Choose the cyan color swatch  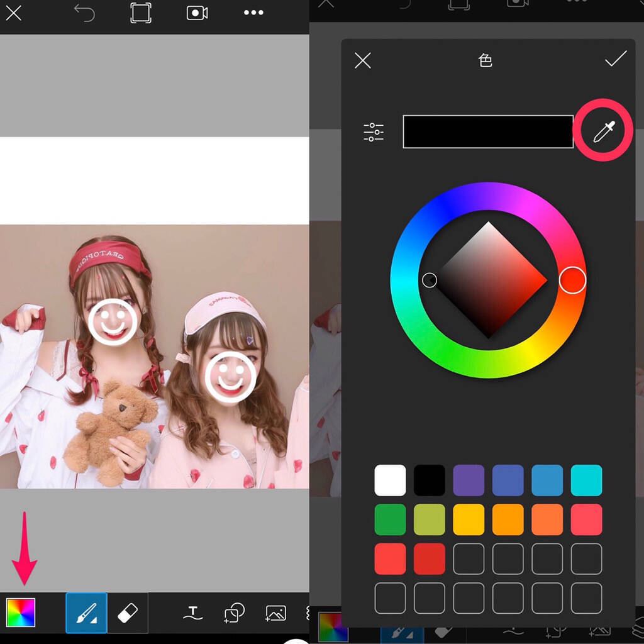click(586, 480)
